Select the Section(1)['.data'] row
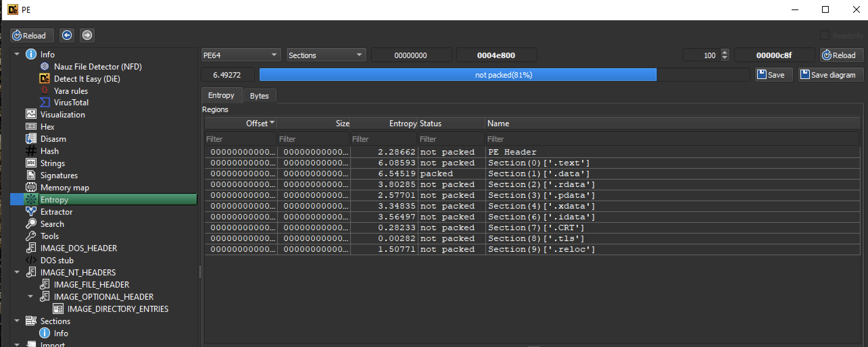This screenshot has width=868, height=347. coord(532,173)
